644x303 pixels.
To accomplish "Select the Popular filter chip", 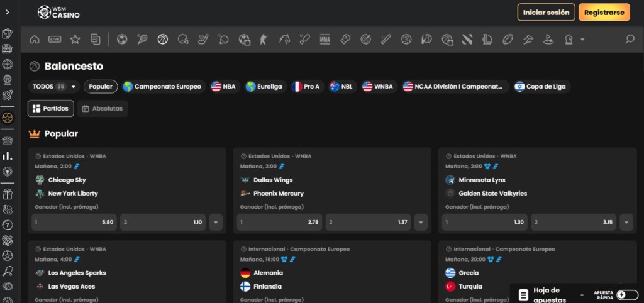I will point(101,87).
